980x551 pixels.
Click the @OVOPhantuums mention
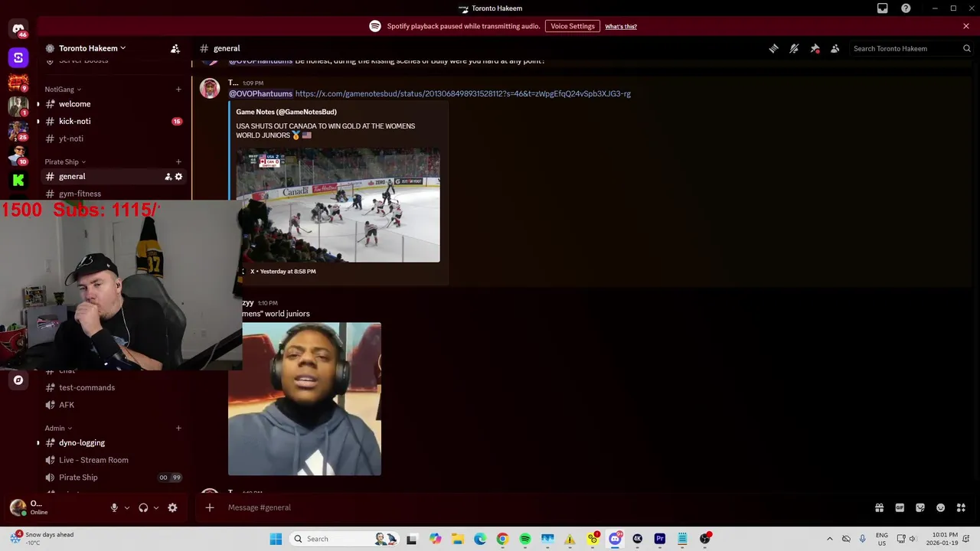coord(261,93)
